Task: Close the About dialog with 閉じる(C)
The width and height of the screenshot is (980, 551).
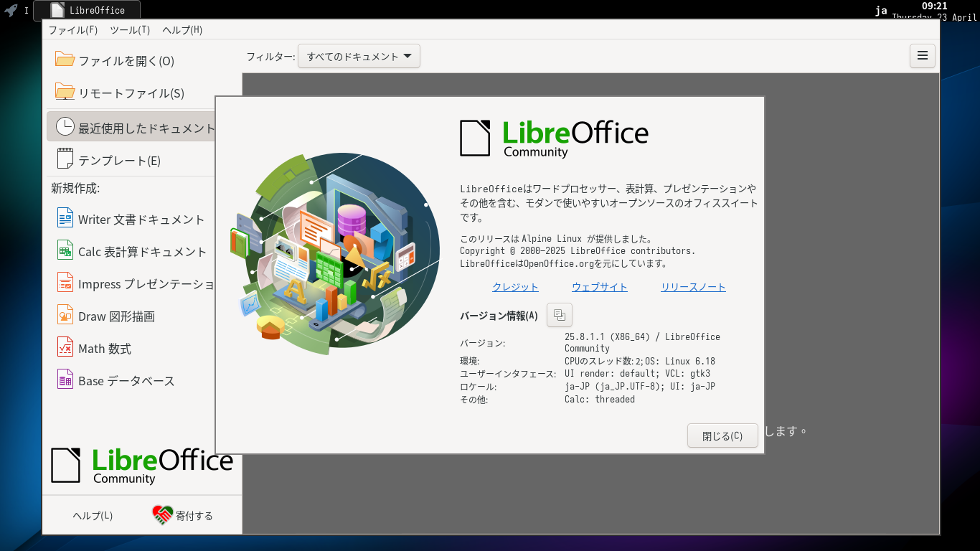Action: coord(722,435)
